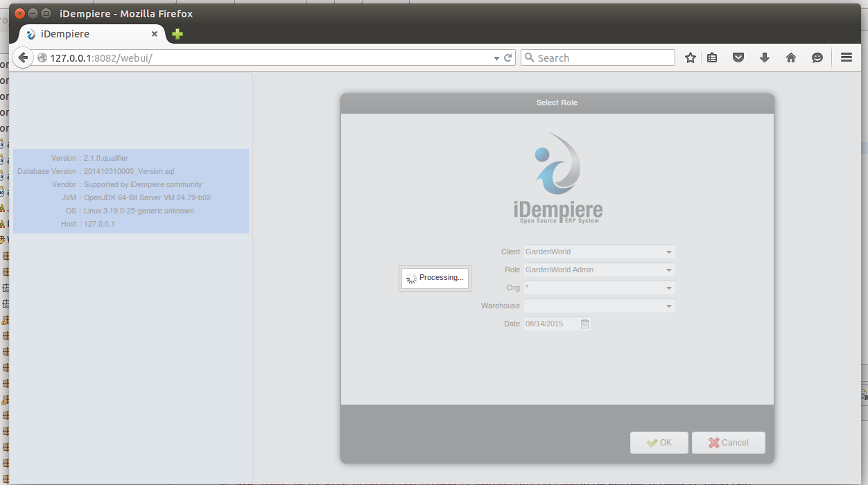This screenshot has width=868, height=485.
Task: Go to the Firefox home page icon
Action: click(791, 58)
